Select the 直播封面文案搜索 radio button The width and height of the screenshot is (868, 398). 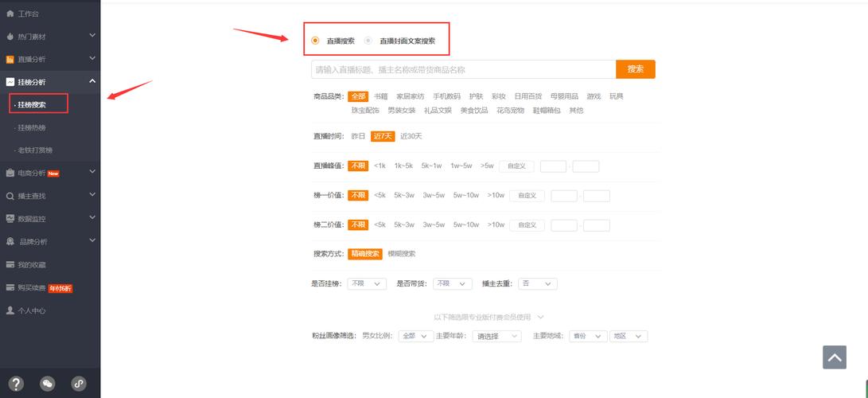click(x=368, y=41)
